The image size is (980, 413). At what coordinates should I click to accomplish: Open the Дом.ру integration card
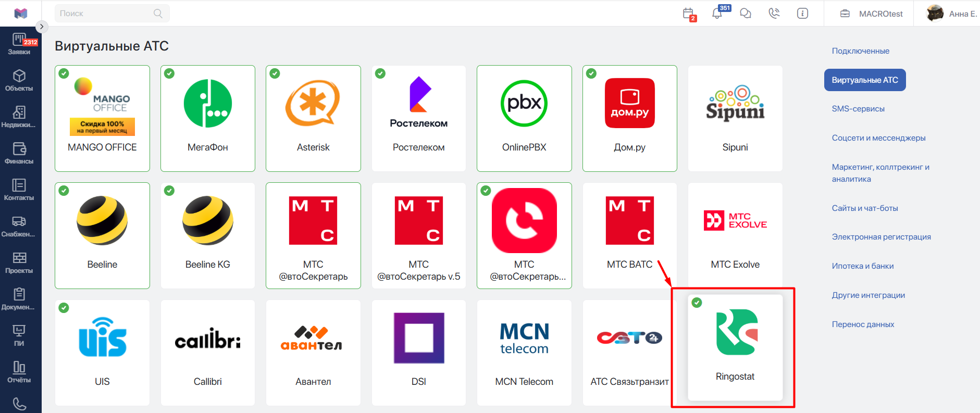pos(630,118)
